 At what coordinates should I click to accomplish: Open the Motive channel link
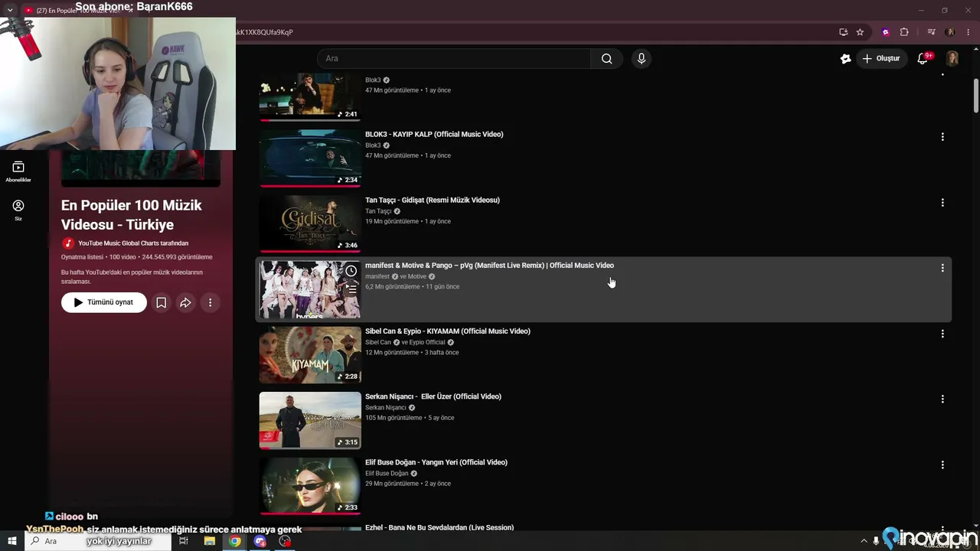point(417,276)
